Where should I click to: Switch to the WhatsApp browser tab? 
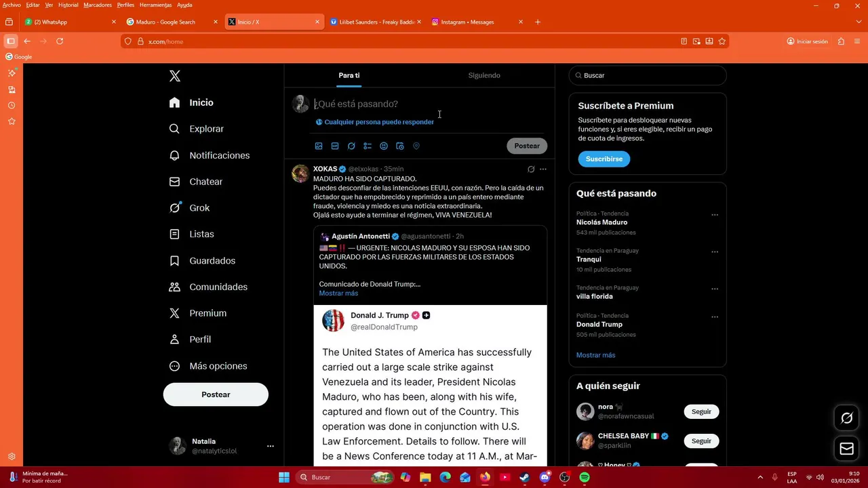(x=70, y=22)
